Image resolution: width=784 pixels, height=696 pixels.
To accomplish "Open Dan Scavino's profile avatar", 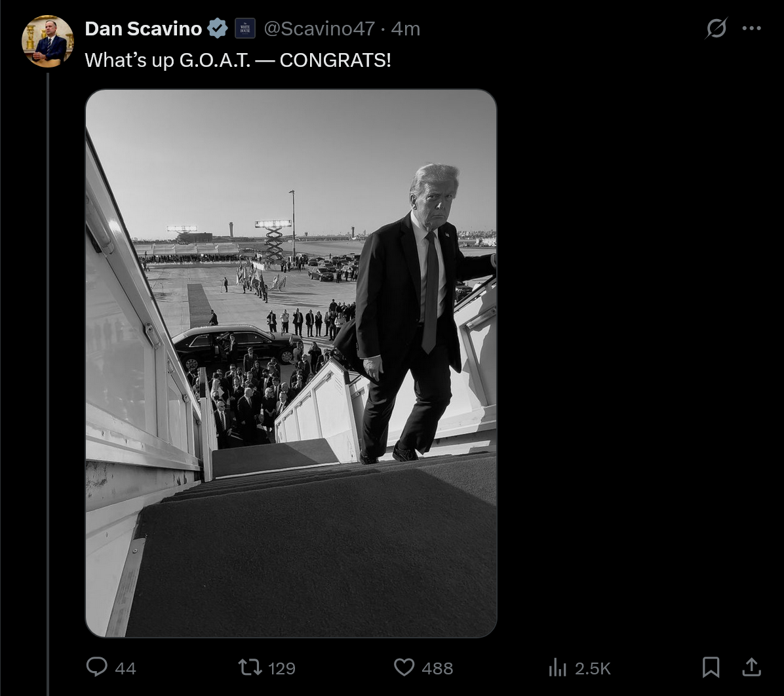I will 48,41.
